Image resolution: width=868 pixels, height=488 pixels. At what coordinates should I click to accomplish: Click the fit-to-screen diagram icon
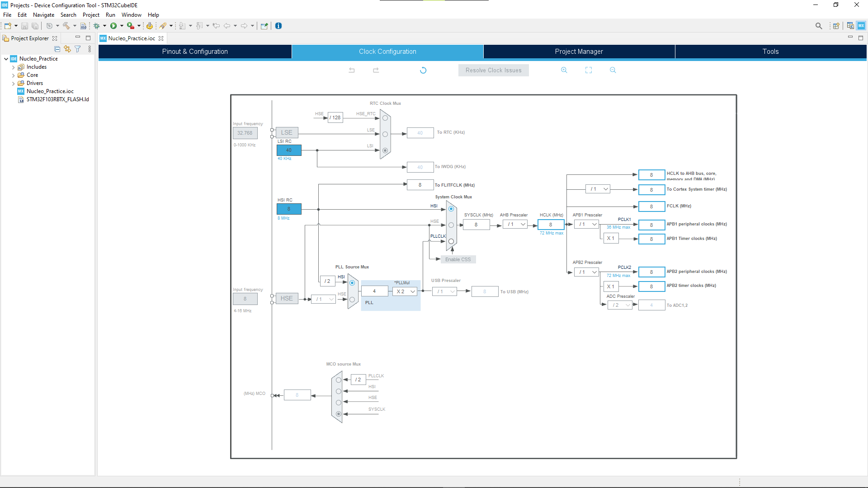click(588, 70)
